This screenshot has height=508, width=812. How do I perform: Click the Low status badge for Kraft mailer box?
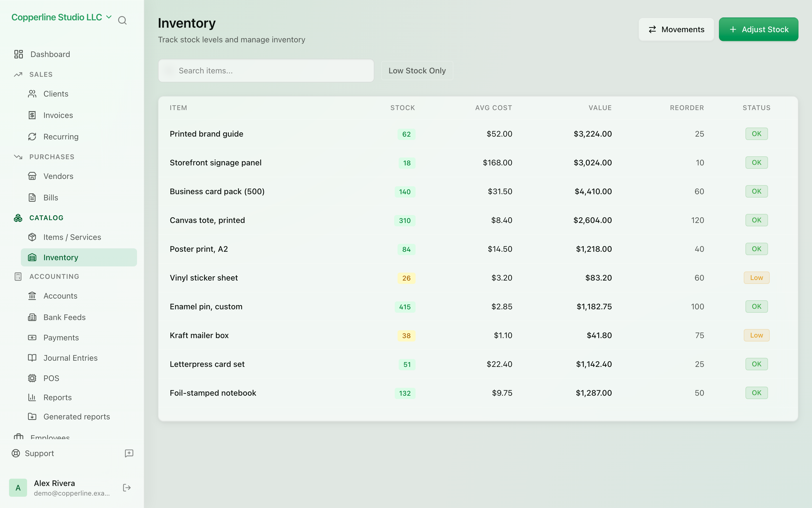click(x=756, y=335)
